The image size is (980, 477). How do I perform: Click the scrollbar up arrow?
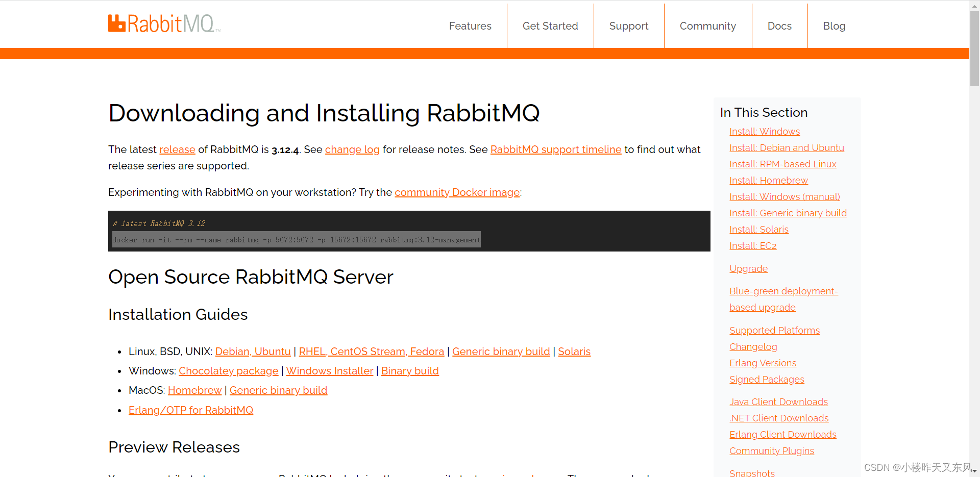pos(974,5)
